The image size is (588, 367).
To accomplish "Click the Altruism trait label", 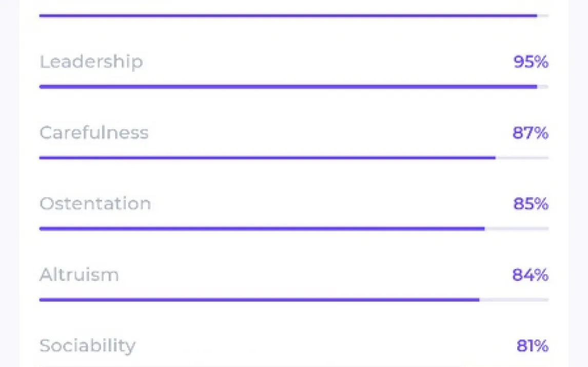I will point(79,275).
